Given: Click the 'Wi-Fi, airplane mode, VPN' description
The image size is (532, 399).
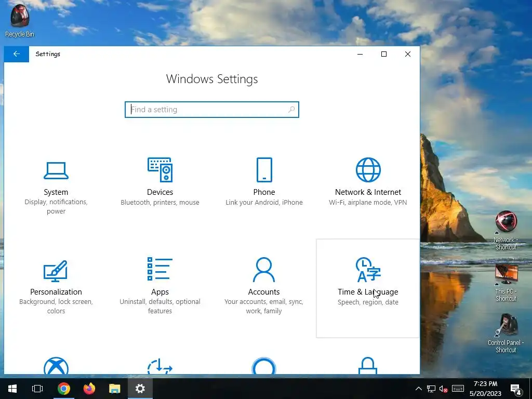Looking at the screenshot, I should point(368,203).
